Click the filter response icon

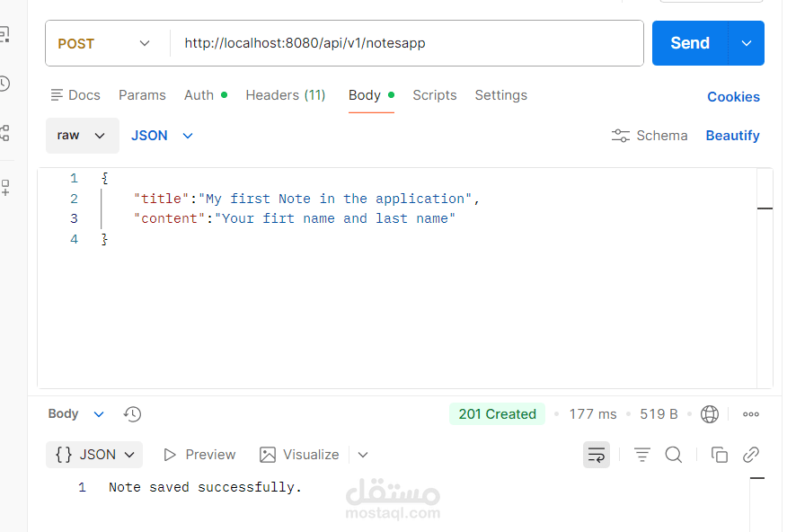(x=642, y=455)
